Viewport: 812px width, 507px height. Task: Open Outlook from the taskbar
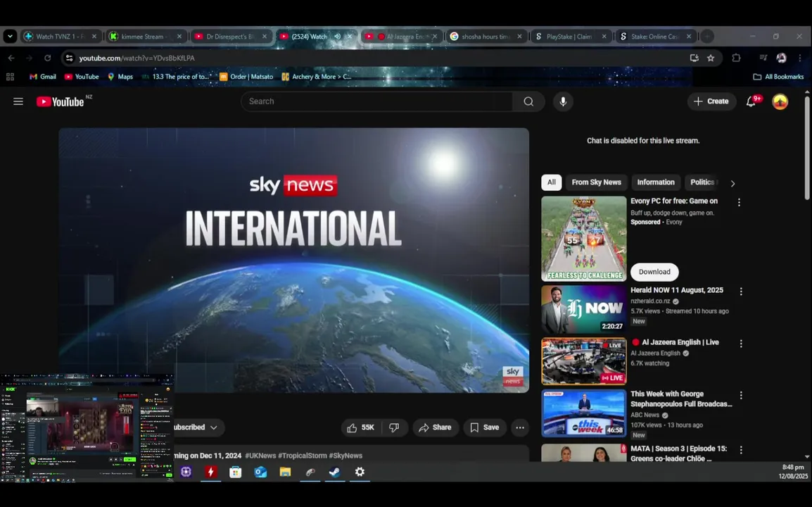click(260, 472)
